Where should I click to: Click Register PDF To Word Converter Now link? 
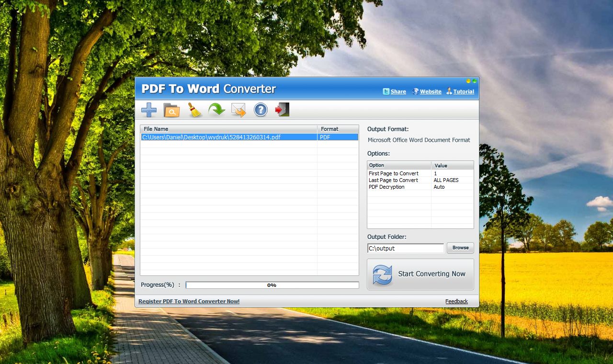[x=189, y=301]
